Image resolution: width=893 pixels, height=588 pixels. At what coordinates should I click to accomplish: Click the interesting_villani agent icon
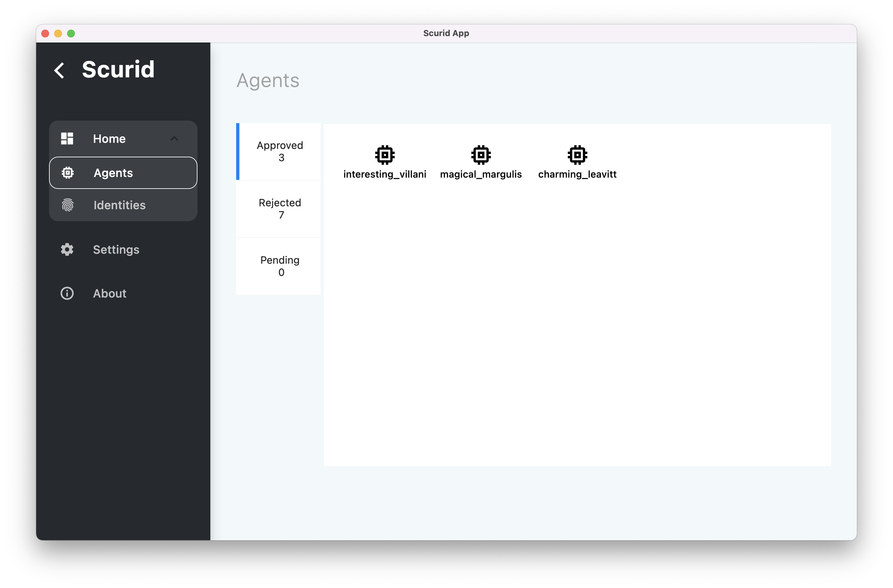[385, 155]
